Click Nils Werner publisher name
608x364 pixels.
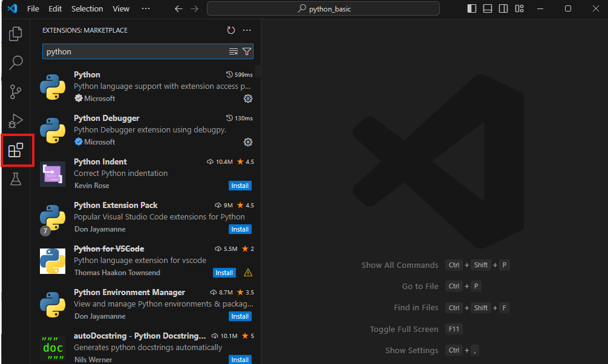[x=93, y=360]
